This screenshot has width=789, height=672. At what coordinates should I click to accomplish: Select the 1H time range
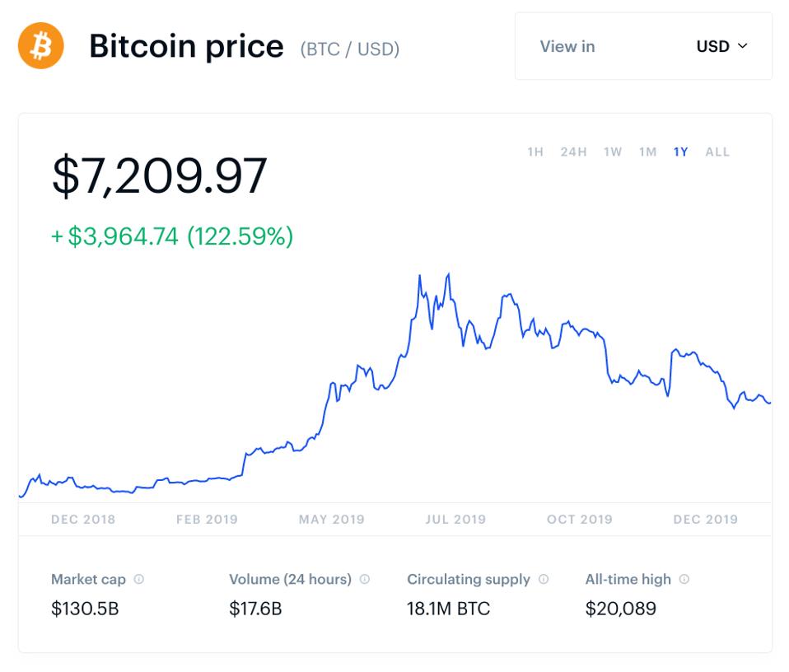pos(534,152)
